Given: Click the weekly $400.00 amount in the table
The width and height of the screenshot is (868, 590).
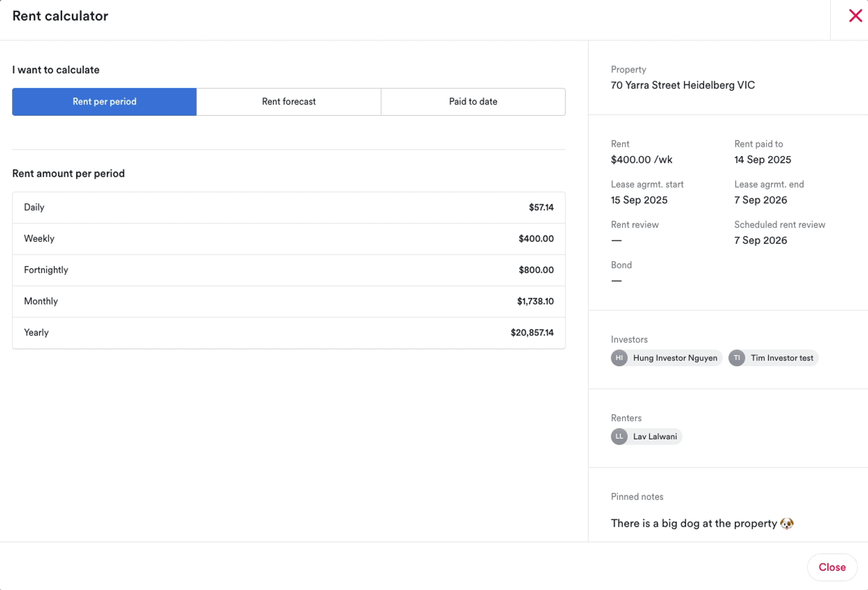Looking at the screenshot, I should point(536,238).
